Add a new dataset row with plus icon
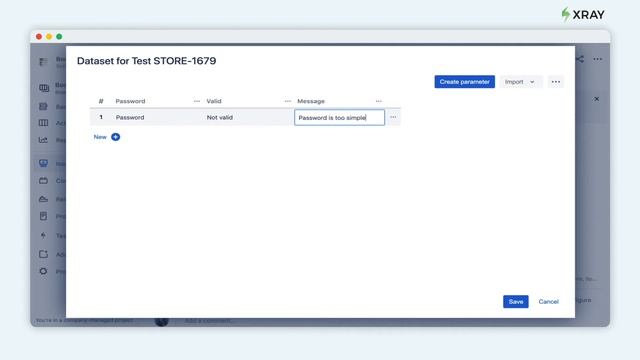Viewport: 640px width, 360px height. click(x=116, y=137)
